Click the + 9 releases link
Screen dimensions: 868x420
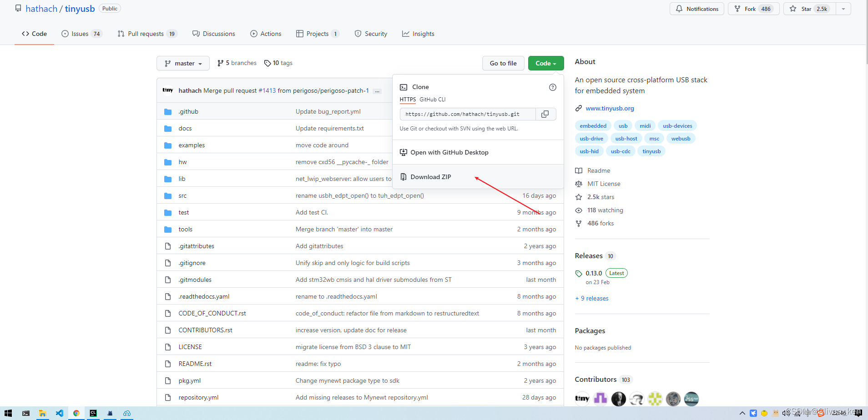592,298
